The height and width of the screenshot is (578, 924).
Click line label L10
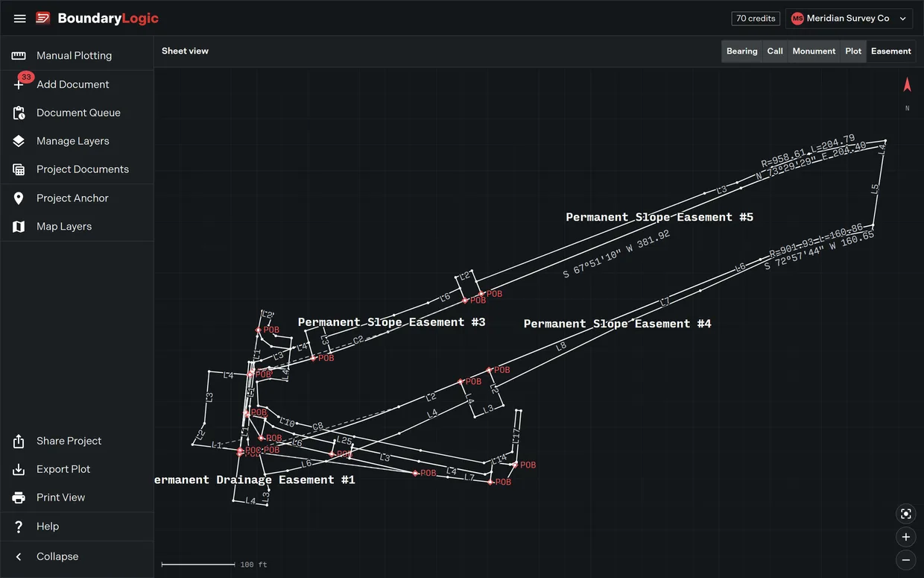point(288,423)
